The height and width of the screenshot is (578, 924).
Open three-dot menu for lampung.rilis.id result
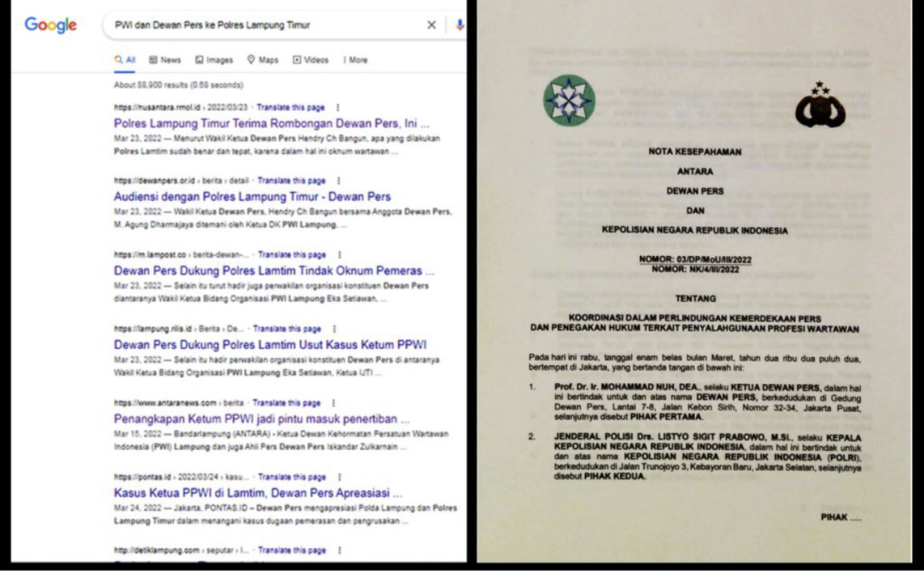[x=334, y=328]
